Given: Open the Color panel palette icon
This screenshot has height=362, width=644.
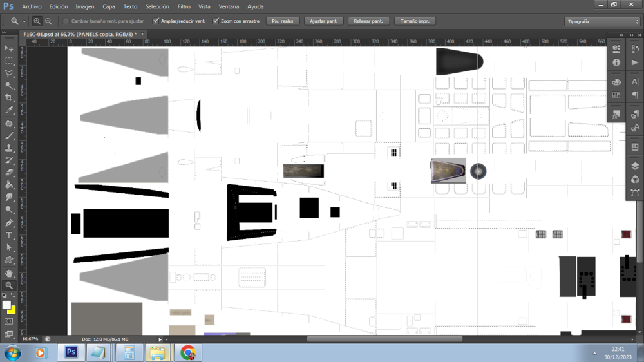Looking at the screenshot, I should tap(616, 82).
